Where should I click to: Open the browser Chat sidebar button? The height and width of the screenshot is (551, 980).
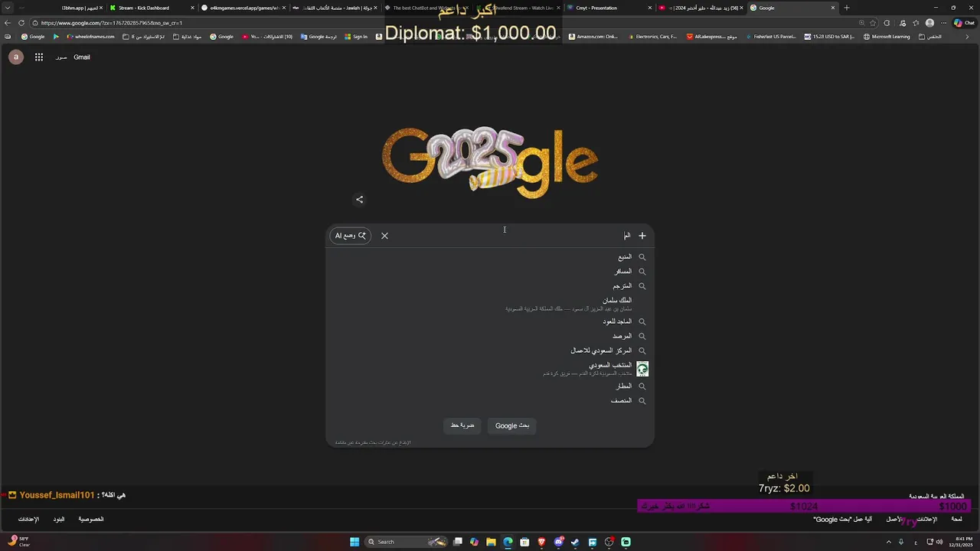[963, 23]
